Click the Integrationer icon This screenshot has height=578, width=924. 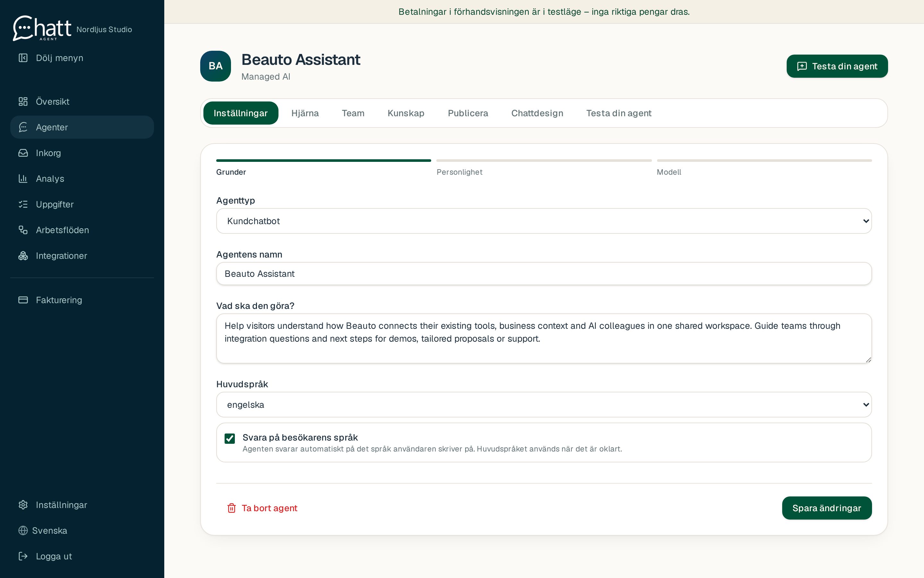point(23,256)
